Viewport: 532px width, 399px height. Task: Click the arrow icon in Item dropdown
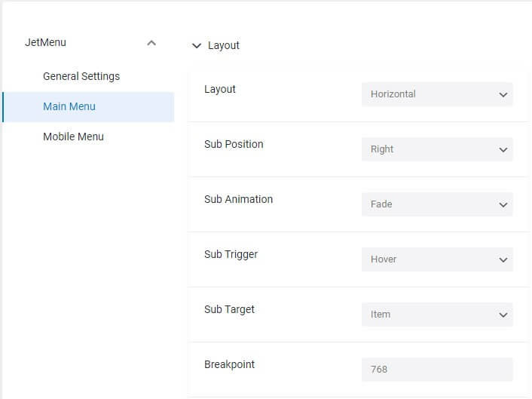point(503,315)
